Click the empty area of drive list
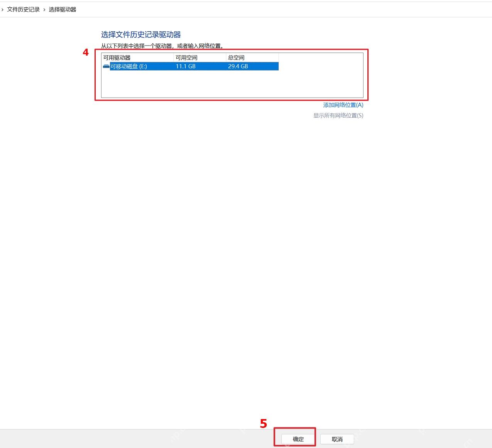 coord(232,84)
